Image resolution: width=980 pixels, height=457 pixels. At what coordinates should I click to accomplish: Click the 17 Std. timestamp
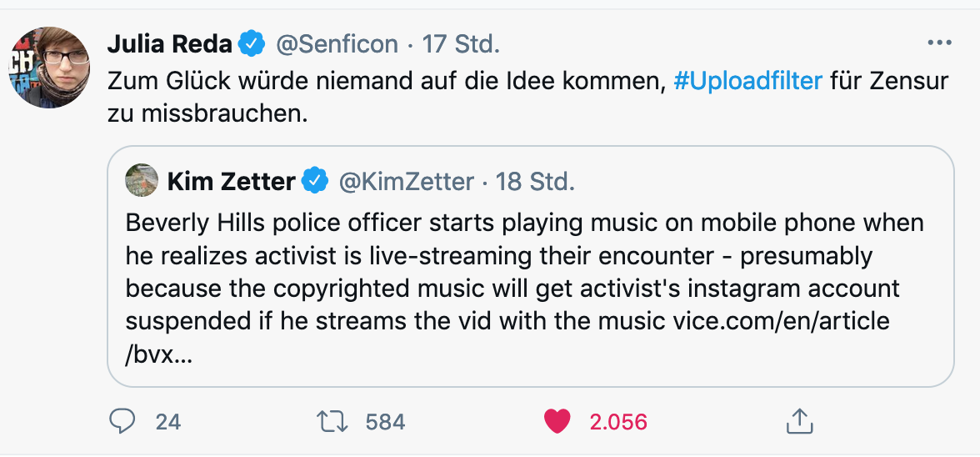coord(462,44)
